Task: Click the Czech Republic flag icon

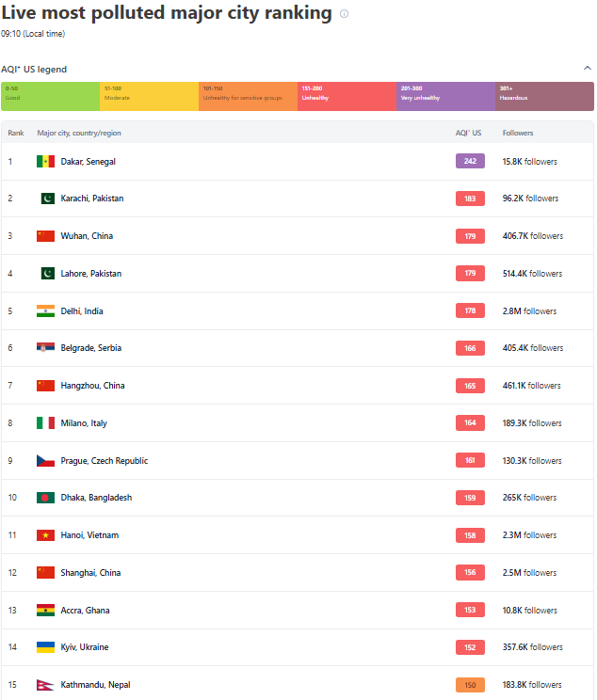Action: (45, 461)
